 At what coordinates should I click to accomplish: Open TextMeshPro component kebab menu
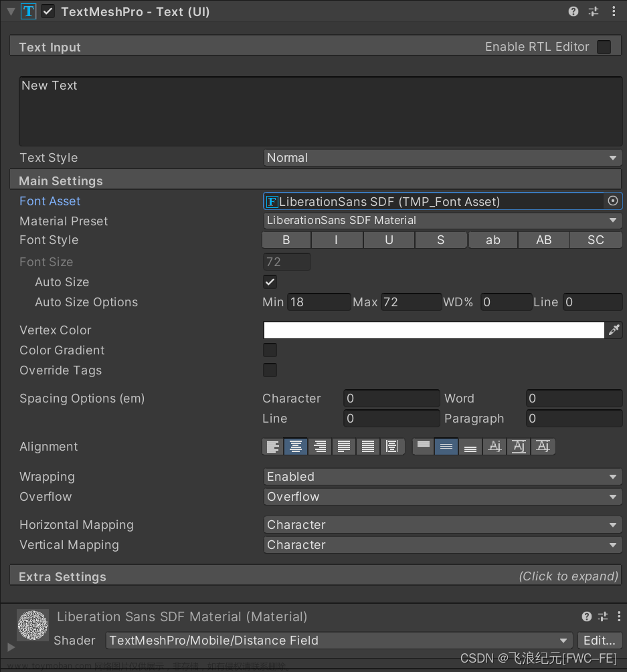[614, 11]
